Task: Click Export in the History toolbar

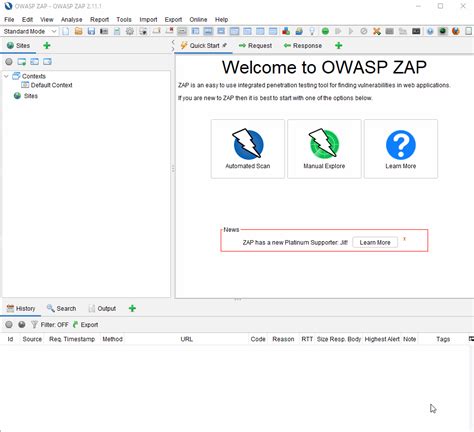Action: tap(86, 324)
